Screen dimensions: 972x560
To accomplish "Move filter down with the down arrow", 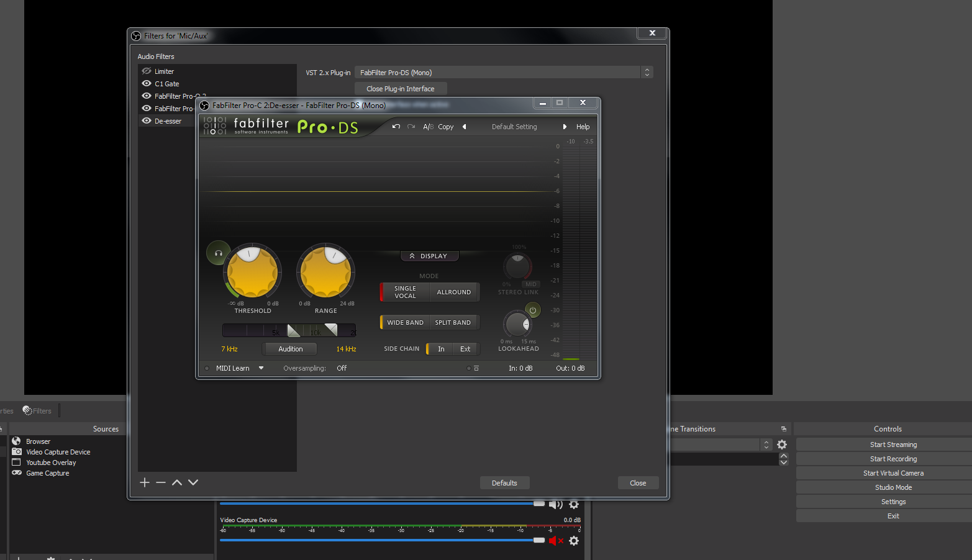I will (193, 482).
